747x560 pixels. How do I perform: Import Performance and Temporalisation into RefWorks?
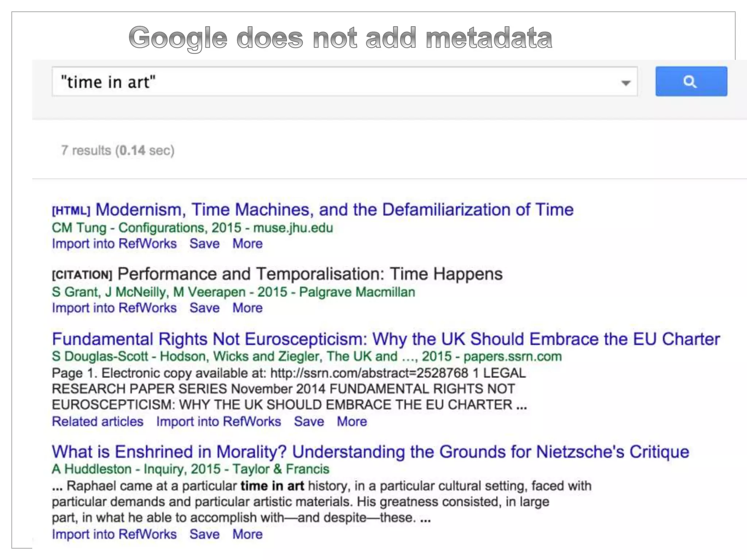click(114, 308)
